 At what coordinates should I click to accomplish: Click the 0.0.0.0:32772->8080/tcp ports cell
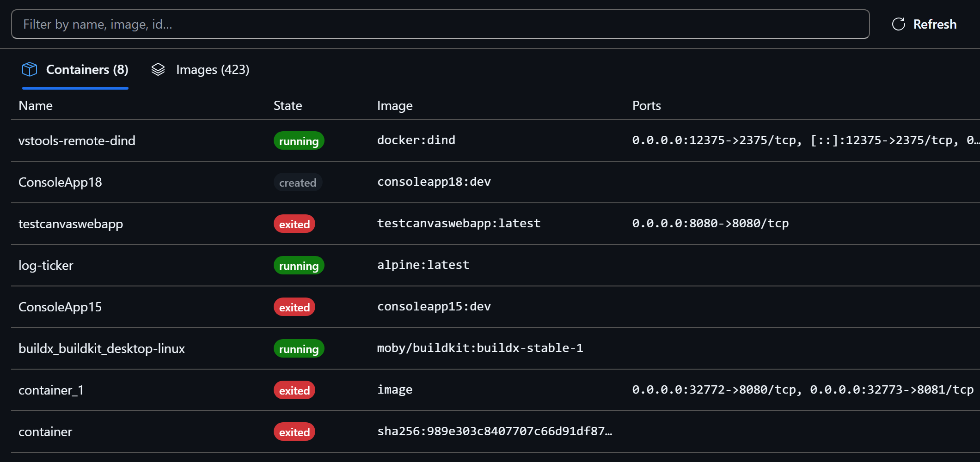pyautogui.click(x=803, y=390)
